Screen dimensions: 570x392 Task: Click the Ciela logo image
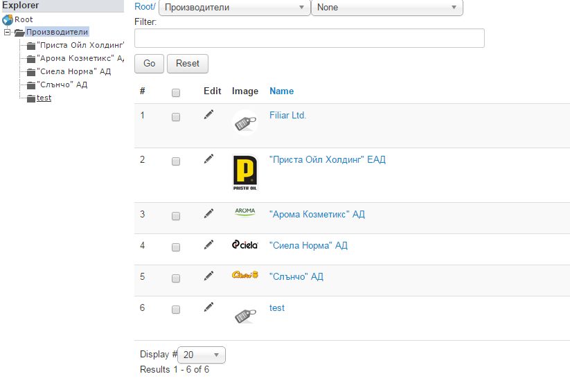click(x=245, y=244)
